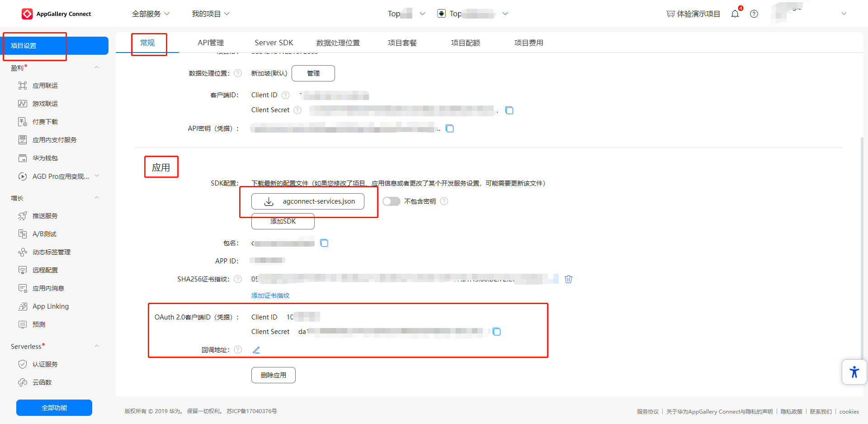Click the 认证服务 shield icon
868x424 pixels.
[x=23, y=364]
